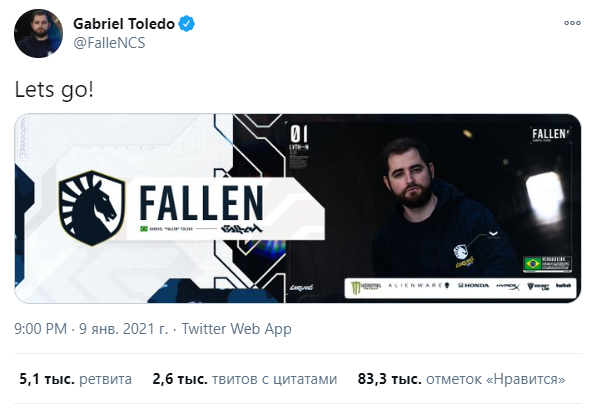The width and height of the screenshot is (596, 408).
Task: Click the Twitch sponsor logo
Action: click(x=563, y=286)
